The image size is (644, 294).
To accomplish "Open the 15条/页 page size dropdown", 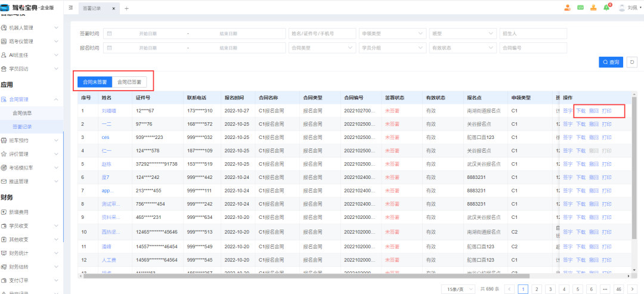I will (459, 289).
